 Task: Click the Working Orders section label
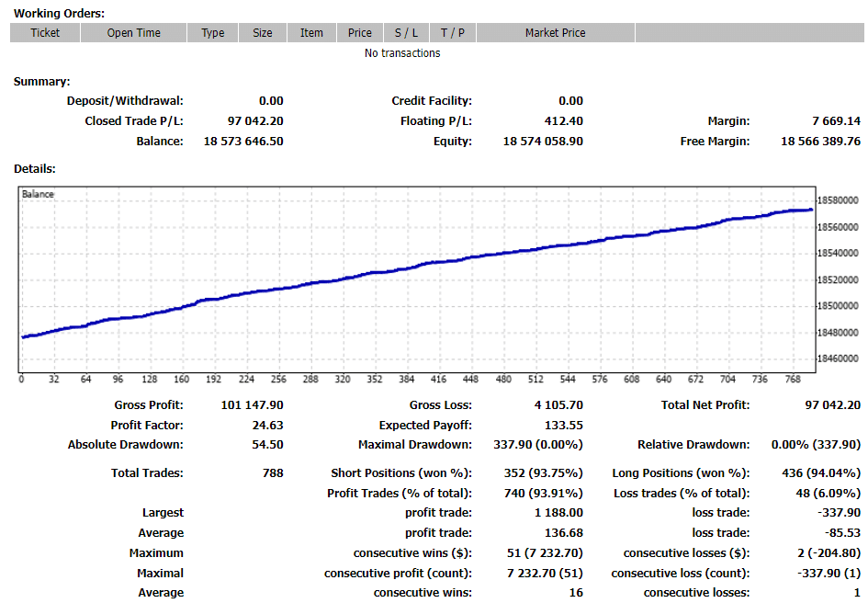tap(57, 13)
